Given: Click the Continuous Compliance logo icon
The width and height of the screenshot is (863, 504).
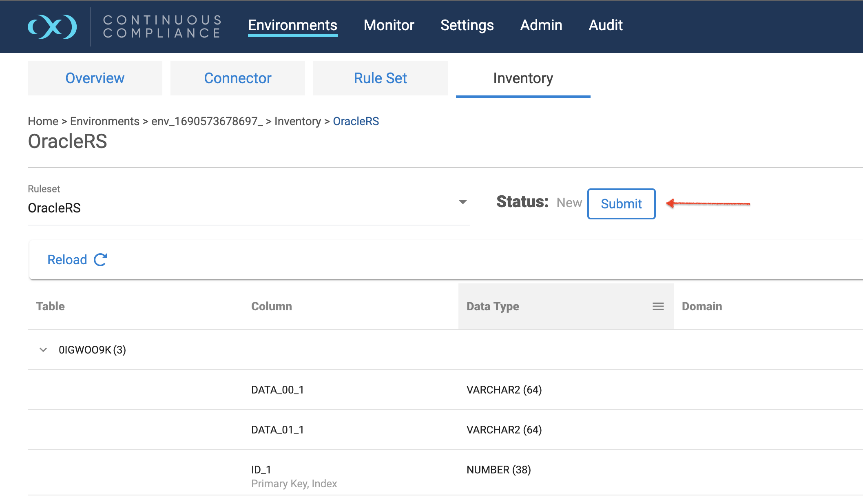Looking at the screenshot, I should coord(52,27).
